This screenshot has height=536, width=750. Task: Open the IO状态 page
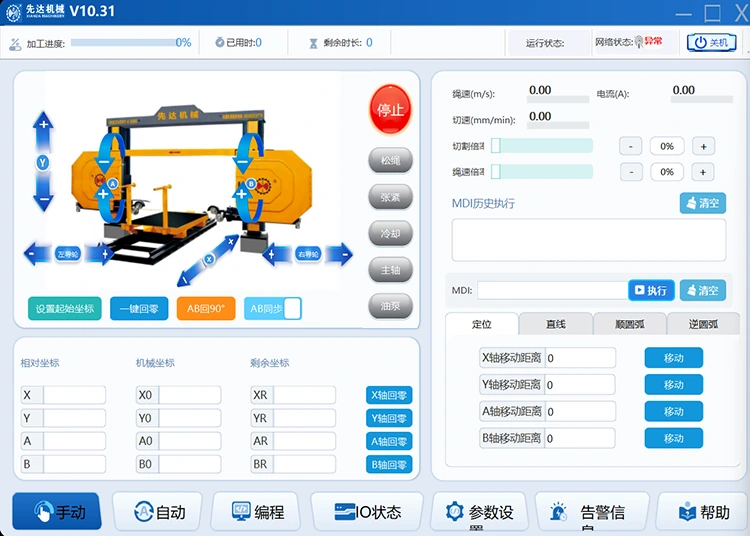367,512
